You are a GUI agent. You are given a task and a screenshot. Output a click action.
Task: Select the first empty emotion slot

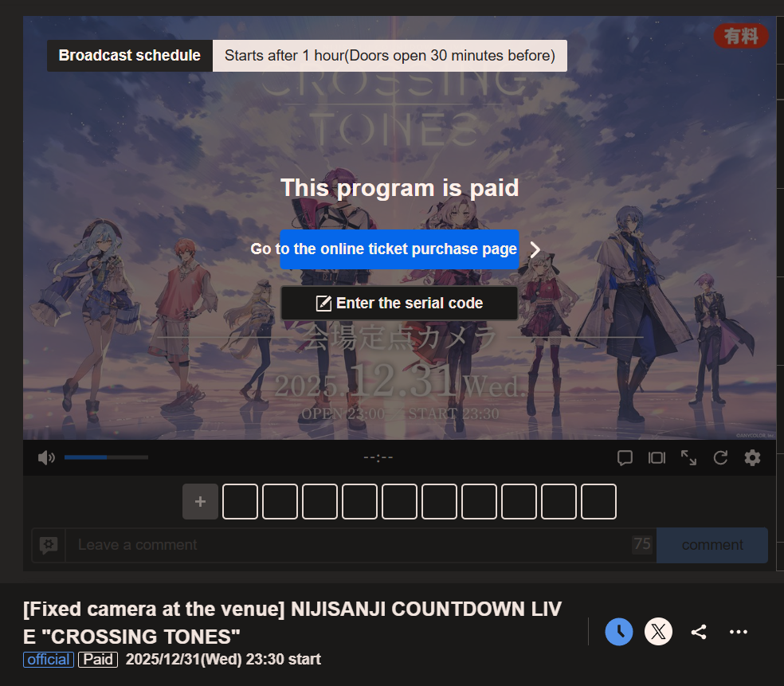tap(240, 501)
